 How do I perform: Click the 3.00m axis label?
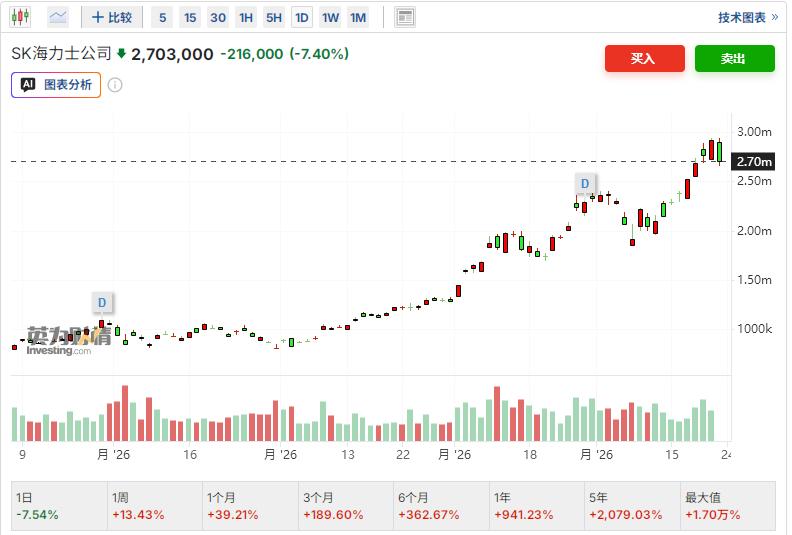tap(754, 132)
